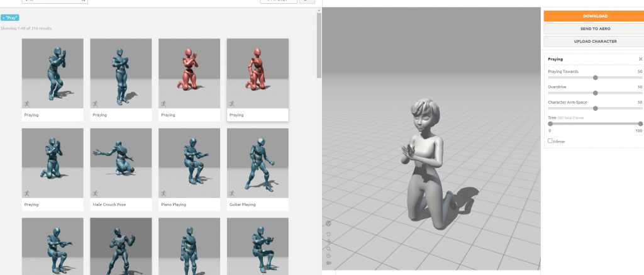Close the Praying settings panel
Screen dimensions: 644x275
point(640,59)
